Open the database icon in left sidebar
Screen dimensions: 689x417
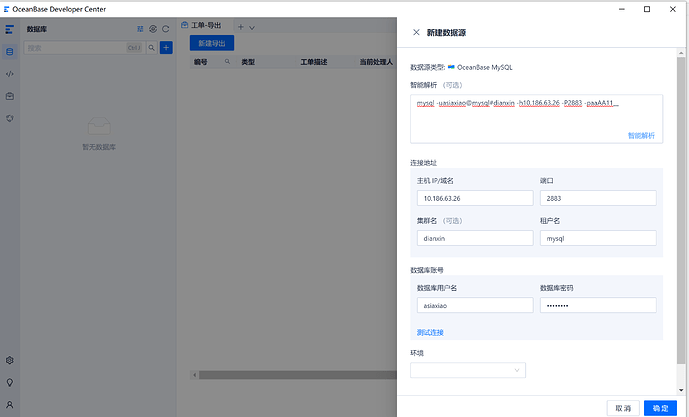coord(10,51)
